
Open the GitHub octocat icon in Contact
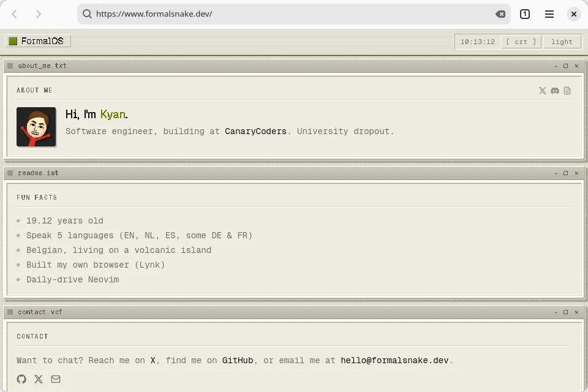pos(22,379)
